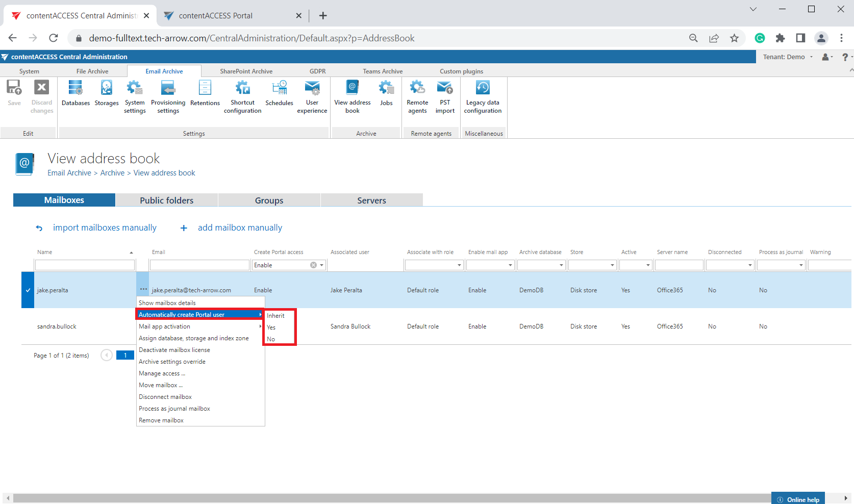
Task: Clear the Create Portal access filter
Action: [x=313, y=265]
